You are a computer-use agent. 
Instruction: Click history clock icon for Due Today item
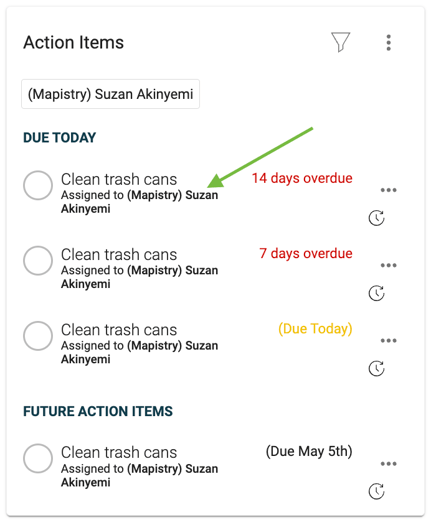376,369
